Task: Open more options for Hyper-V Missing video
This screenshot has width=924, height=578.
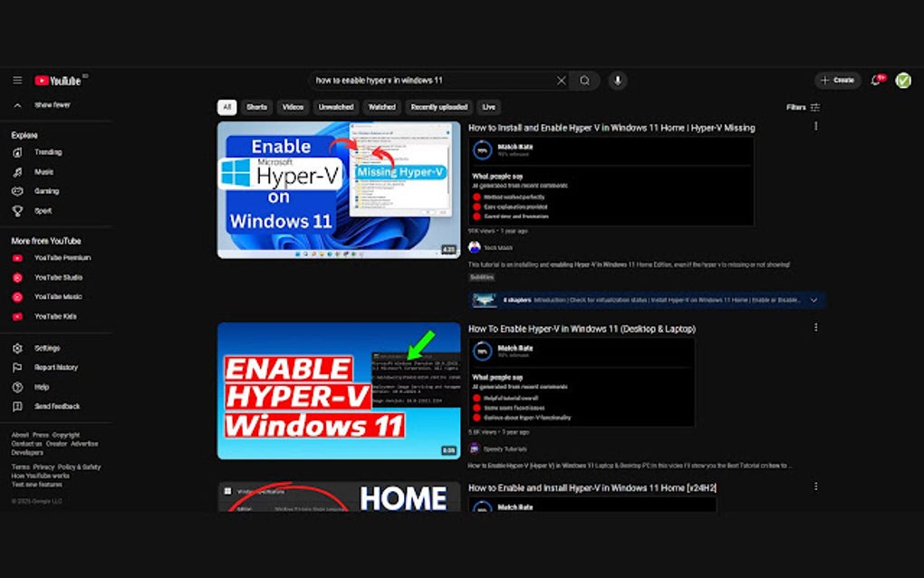Action: 815,126
